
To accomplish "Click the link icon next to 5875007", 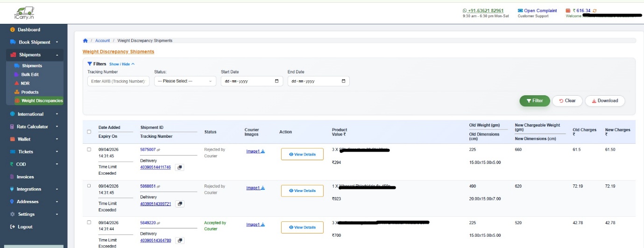I will [159, 150].
